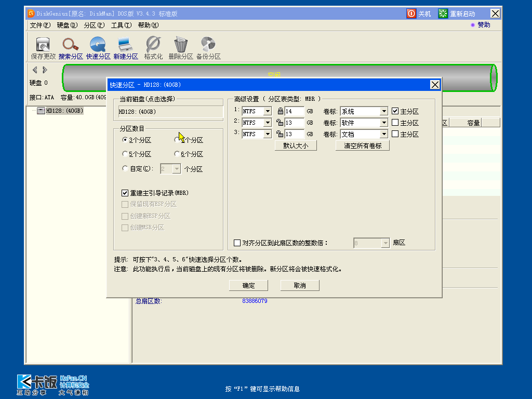Close the Quick Partition dialog
The image size is (532, 399).
435,85
